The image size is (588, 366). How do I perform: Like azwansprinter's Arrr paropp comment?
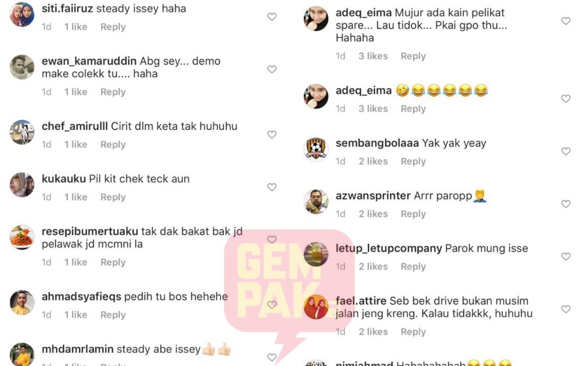click(566, 204)
